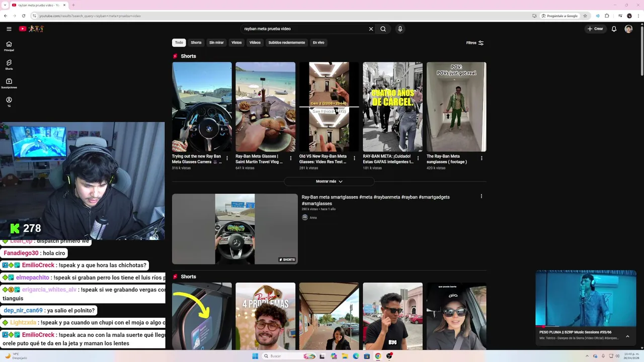Clear the search box with the X
The width and height of the screenshot is (644, 362).
(371, 29)
